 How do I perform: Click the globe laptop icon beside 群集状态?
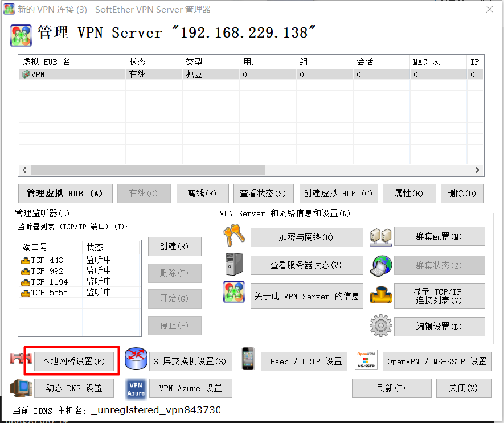click(381, 266)
